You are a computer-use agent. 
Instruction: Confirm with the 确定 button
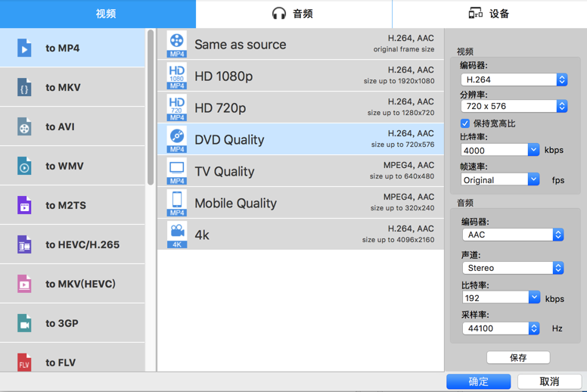click(478, 381)
